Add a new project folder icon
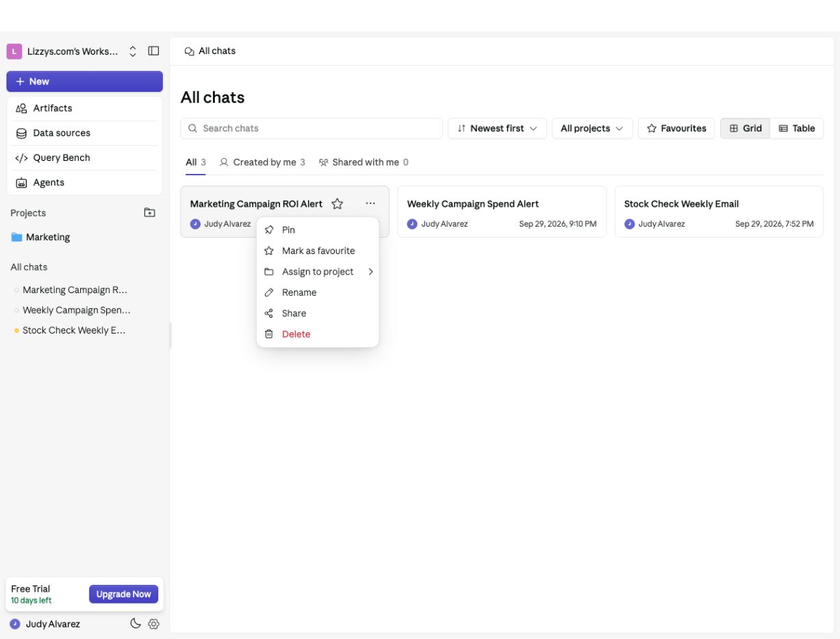This screenshot has width=840, height=639. (x=149, y=213)
